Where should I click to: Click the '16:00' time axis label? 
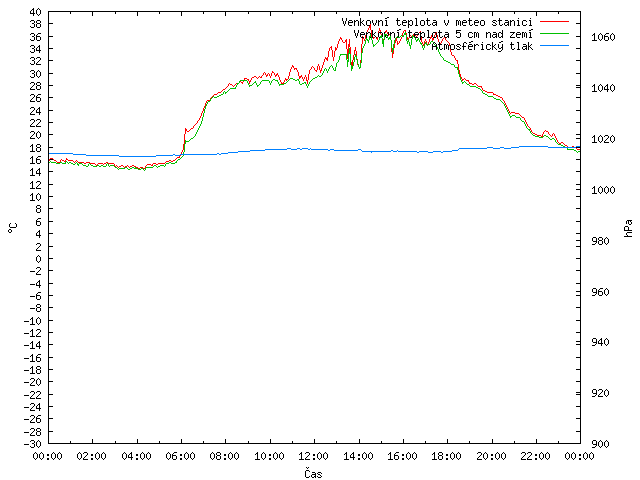pyautogui.click(x=402, y=456)
